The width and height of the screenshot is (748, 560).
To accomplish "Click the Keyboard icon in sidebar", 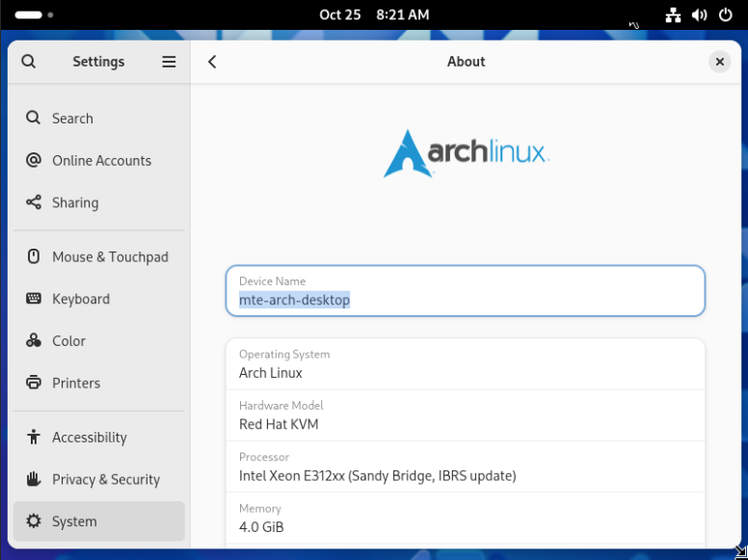I will point(33,299).
